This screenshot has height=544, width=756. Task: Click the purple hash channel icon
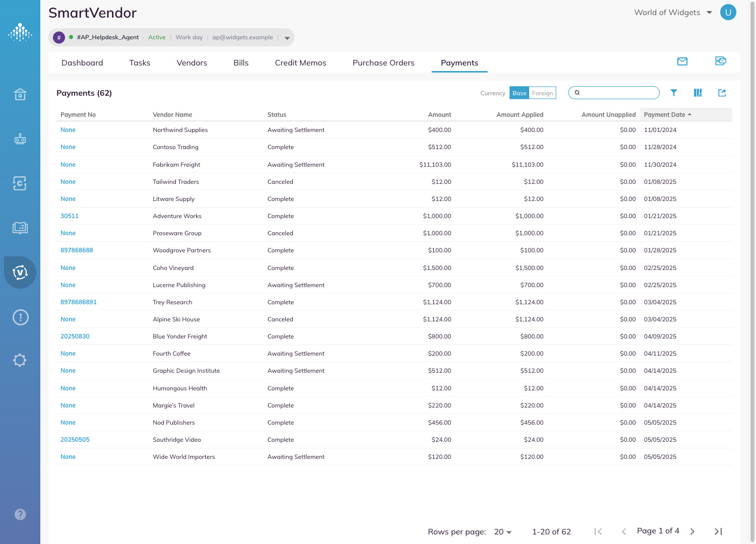click(59, 37)
